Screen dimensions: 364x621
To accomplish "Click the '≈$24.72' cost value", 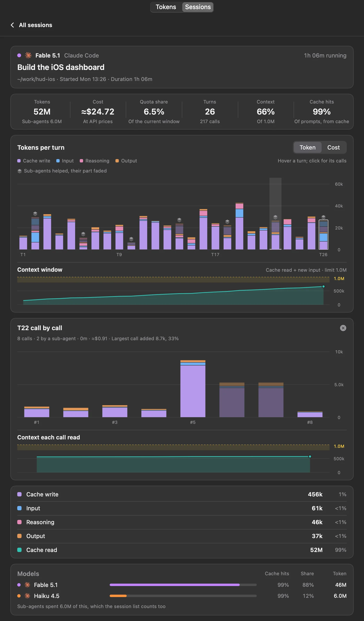I will [x=98, y=112].
